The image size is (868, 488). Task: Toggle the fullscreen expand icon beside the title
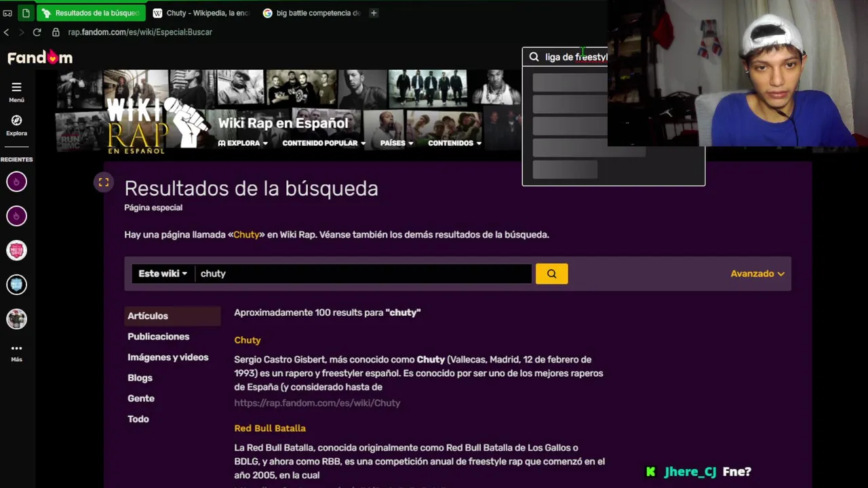104,182
